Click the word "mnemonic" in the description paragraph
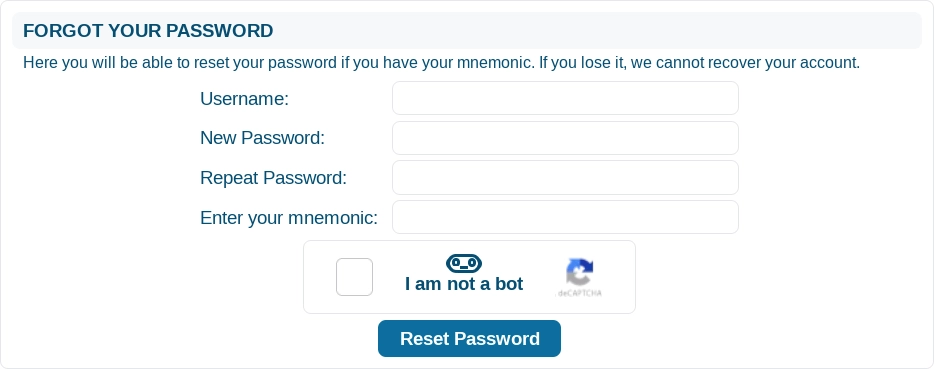This screenshot has height=369, width=934. point(494,63)
